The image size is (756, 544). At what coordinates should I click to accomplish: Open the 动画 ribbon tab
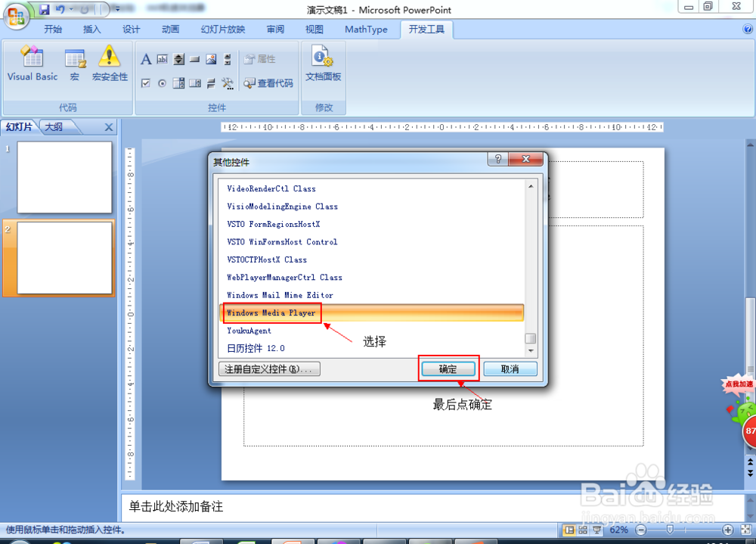tap(170, 30)
